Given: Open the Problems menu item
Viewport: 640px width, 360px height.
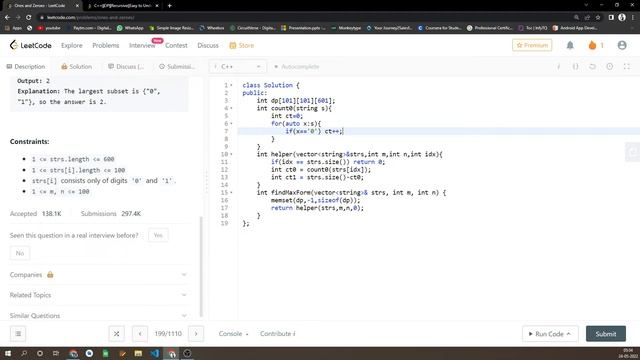Looking at the screenshot, I should click(x=106, y=45).
